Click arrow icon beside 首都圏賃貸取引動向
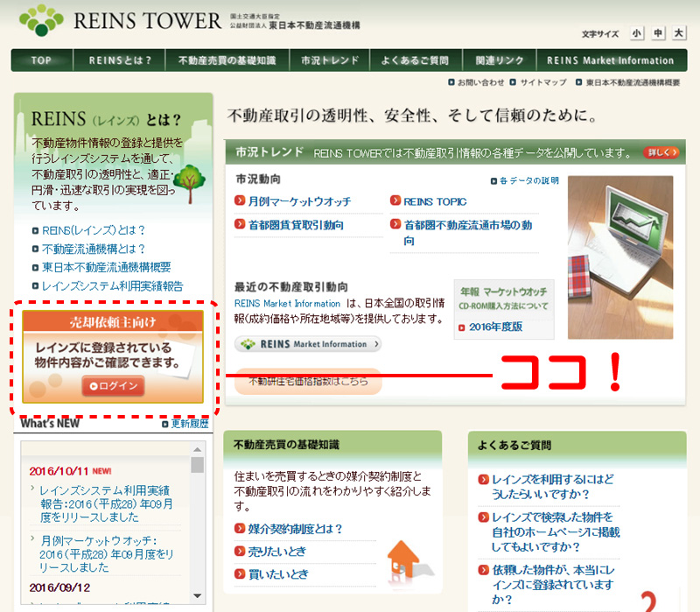 (240, 223)
